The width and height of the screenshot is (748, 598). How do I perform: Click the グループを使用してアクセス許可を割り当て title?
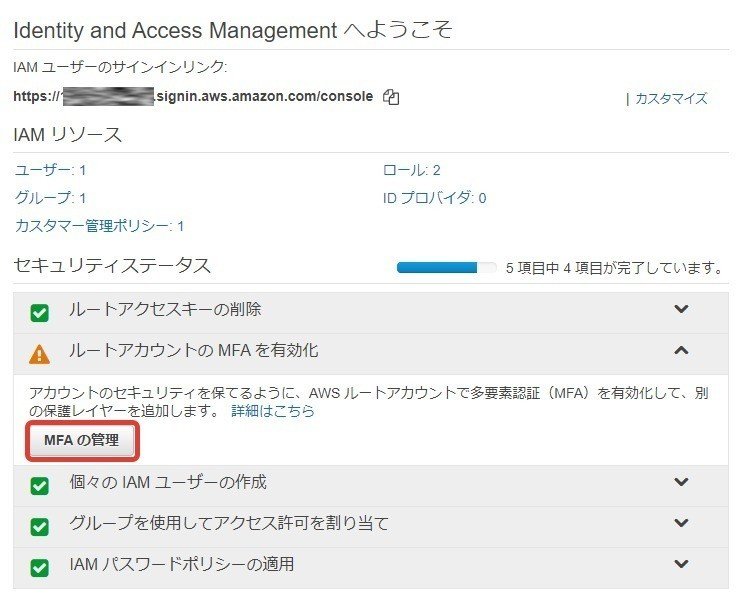(x=229, y=523)
